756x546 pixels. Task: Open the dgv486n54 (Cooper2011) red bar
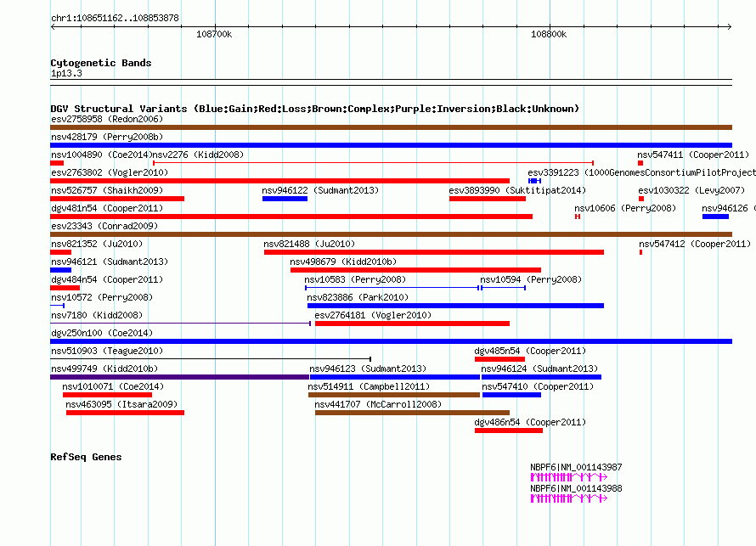click(x=509, y=431)
